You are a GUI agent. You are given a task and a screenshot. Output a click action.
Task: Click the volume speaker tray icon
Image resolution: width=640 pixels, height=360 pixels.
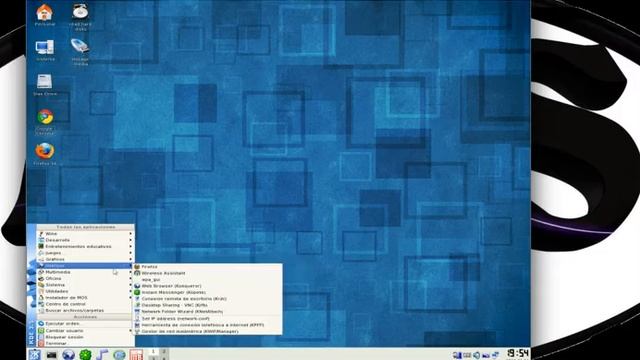tap(476, 355)
